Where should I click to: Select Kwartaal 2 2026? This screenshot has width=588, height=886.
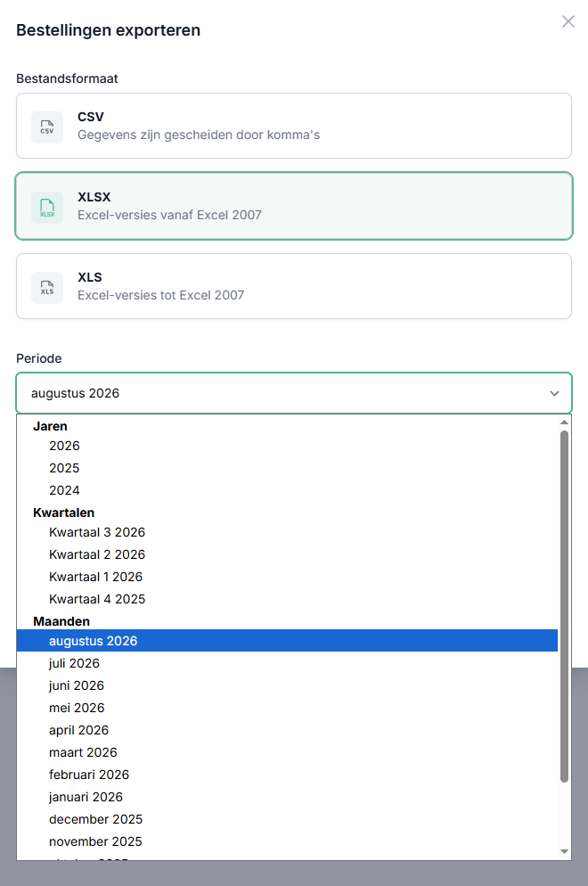pyautogui.click(x=287, y=554)
